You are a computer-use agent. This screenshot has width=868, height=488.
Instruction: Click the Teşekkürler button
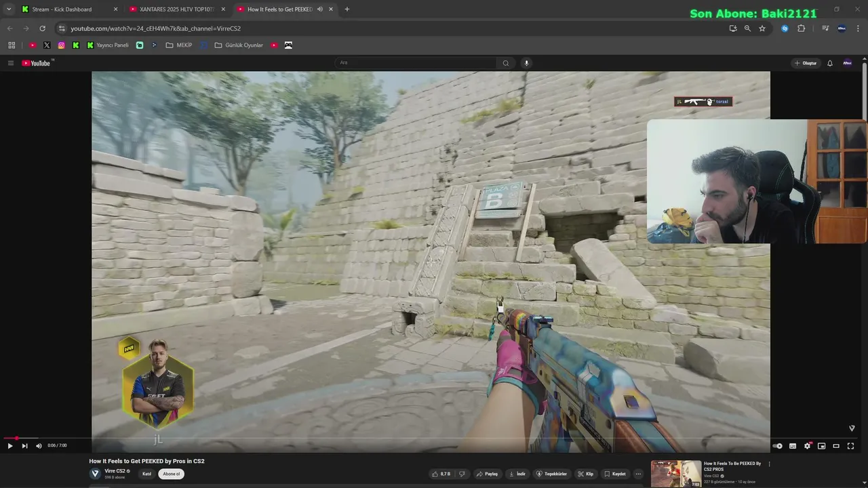(x=551, y=474)
